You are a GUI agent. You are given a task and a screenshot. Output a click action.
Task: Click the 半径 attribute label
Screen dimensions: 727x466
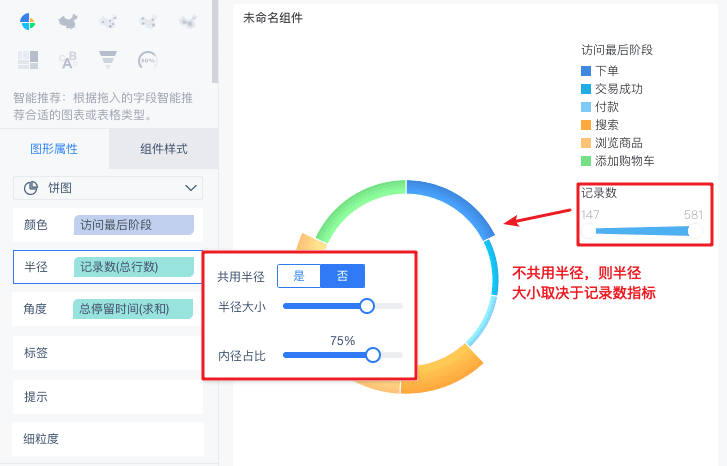coord(36,267)
